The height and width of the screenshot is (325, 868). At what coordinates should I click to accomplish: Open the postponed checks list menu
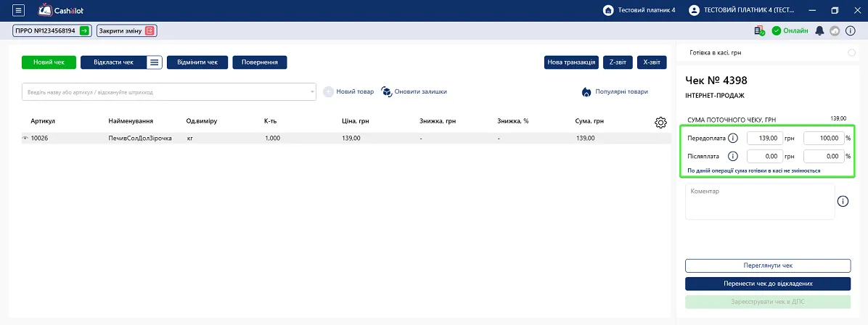tap(155, 62)
